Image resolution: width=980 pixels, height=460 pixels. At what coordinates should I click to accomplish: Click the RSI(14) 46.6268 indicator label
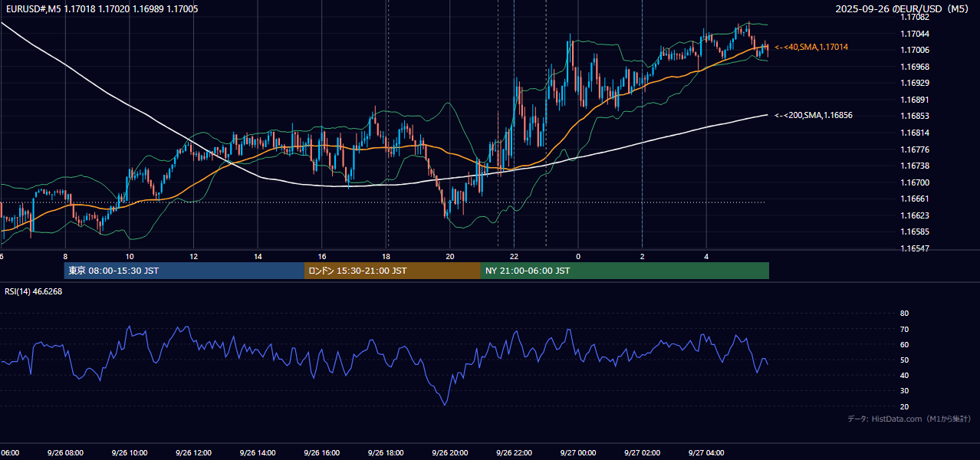tap(33, 291)
